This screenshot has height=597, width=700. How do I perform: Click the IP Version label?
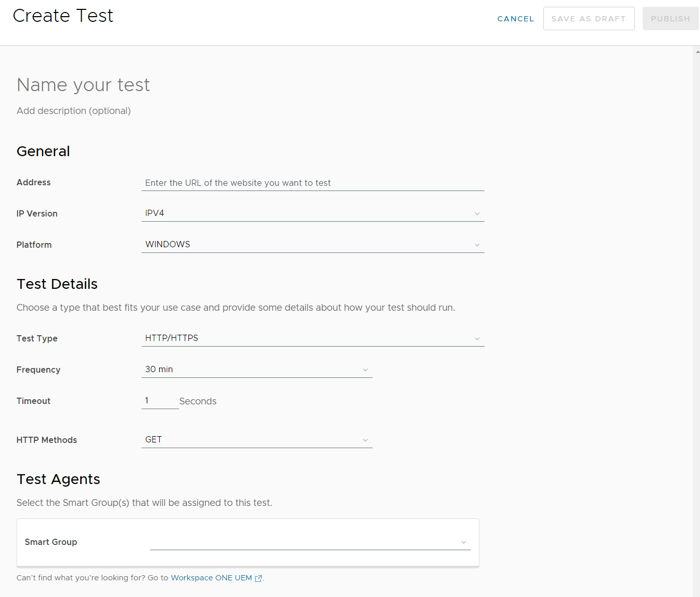(37, 214)
